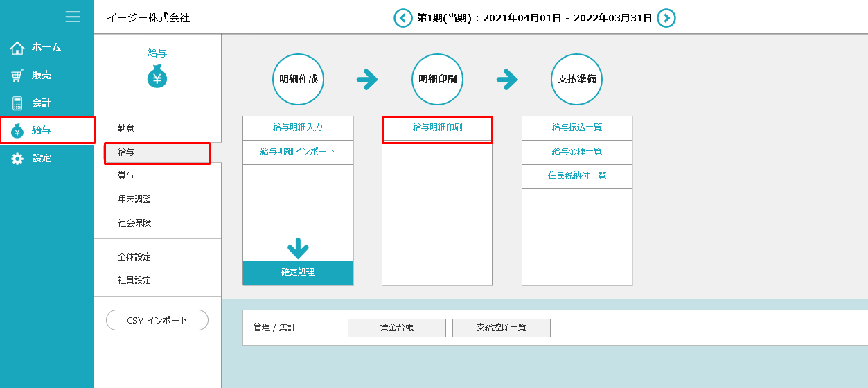Go to previous fiscal period arrow

[402, 18]
